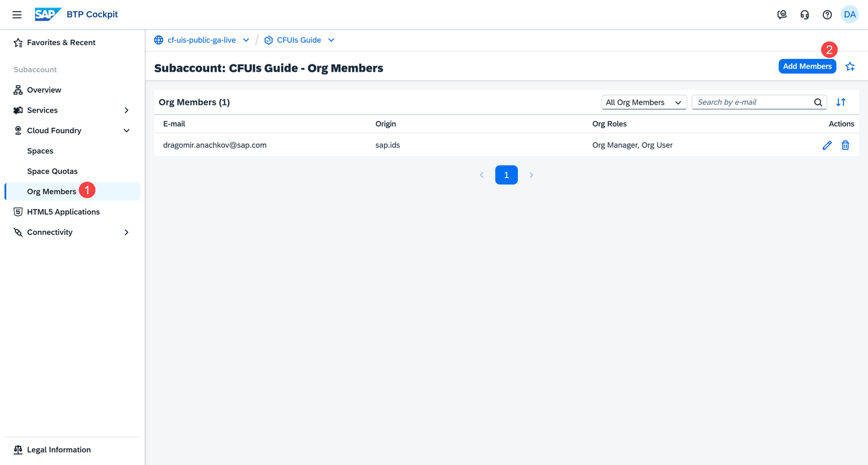Click the Services sidebar label

(x=42, y=111)
